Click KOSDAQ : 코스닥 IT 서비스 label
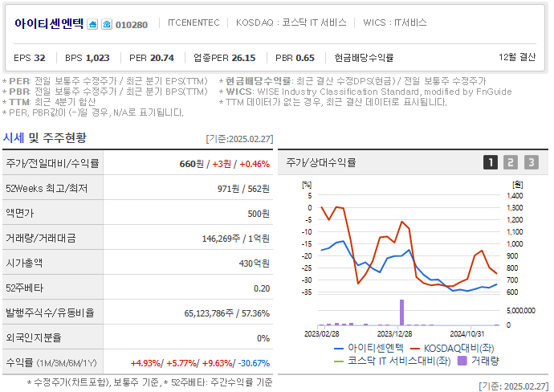554x392 pixels. (291, 22)
